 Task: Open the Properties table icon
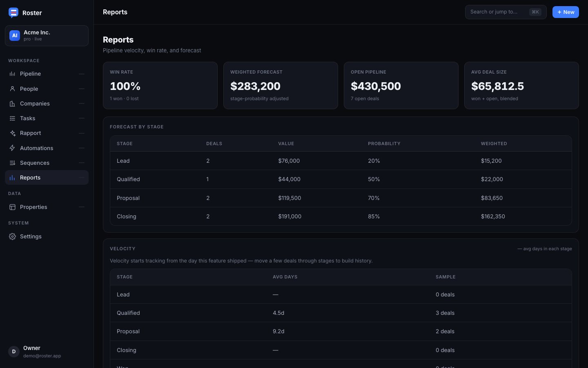coord(12,207)
